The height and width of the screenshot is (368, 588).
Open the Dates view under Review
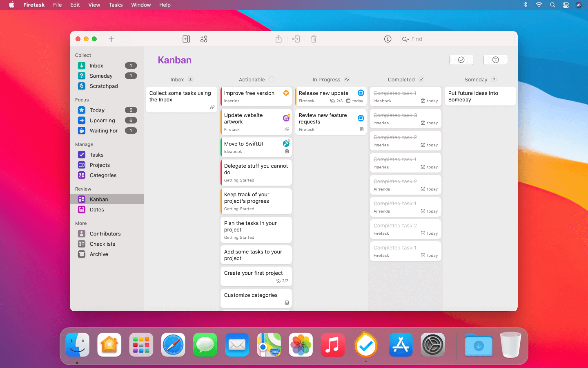[x=97, y=209]
